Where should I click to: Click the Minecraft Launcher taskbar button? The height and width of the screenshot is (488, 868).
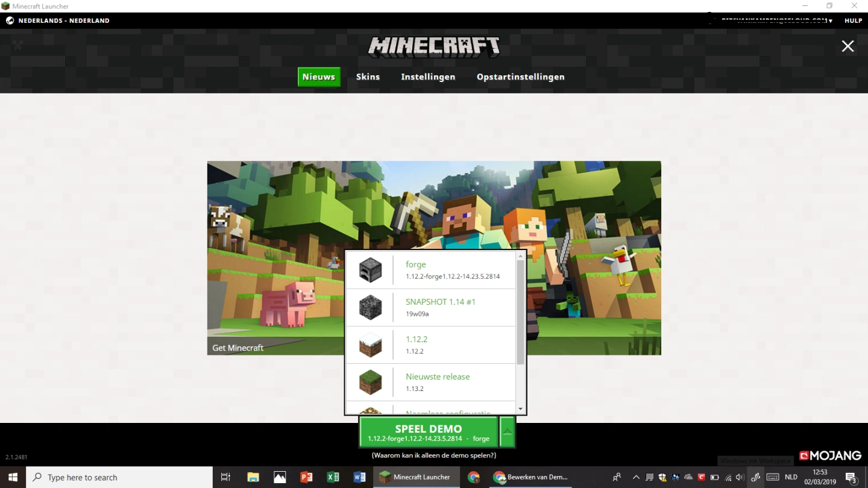point(415,477)
